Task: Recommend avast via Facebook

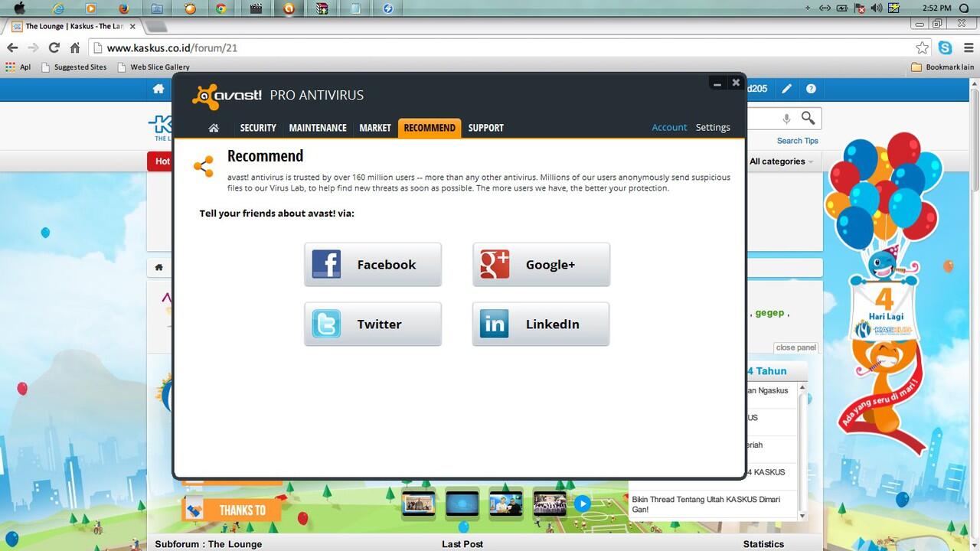Action: coord(373,265)
